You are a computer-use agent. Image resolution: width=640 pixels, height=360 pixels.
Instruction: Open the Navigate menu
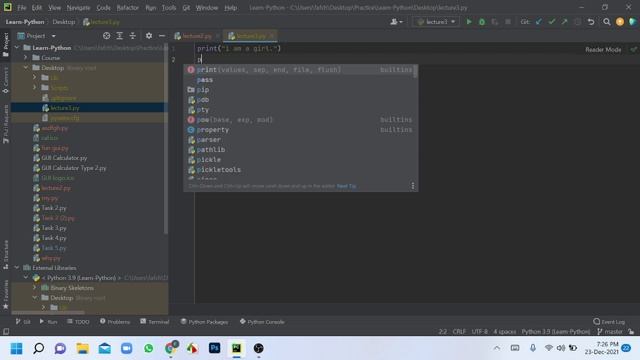[78, 8]
